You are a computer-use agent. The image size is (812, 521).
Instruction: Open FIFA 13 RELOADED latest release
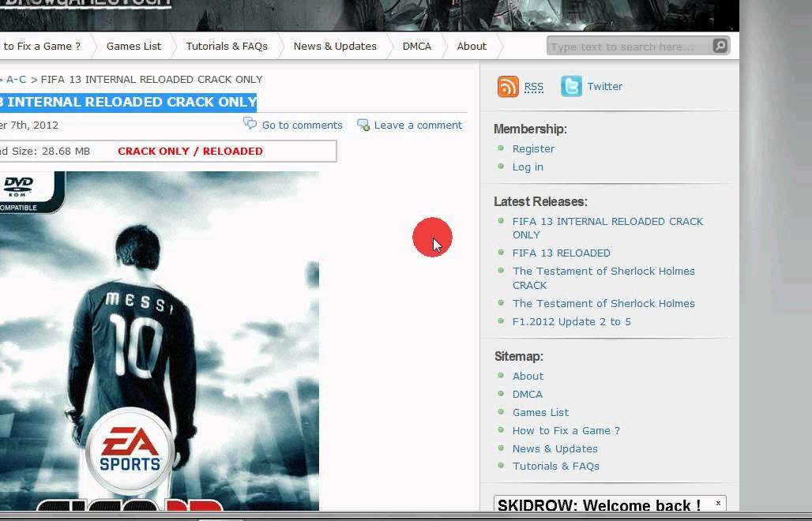562,253
